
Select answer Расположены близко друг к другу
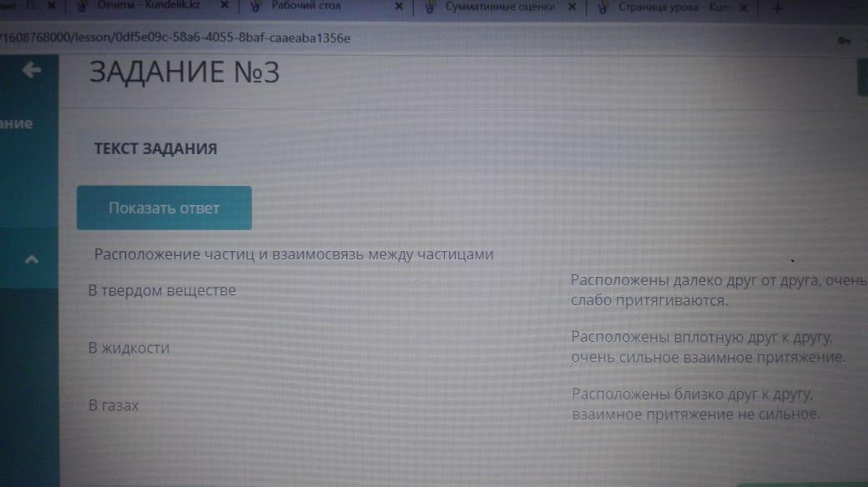click(x=695, y=404)
